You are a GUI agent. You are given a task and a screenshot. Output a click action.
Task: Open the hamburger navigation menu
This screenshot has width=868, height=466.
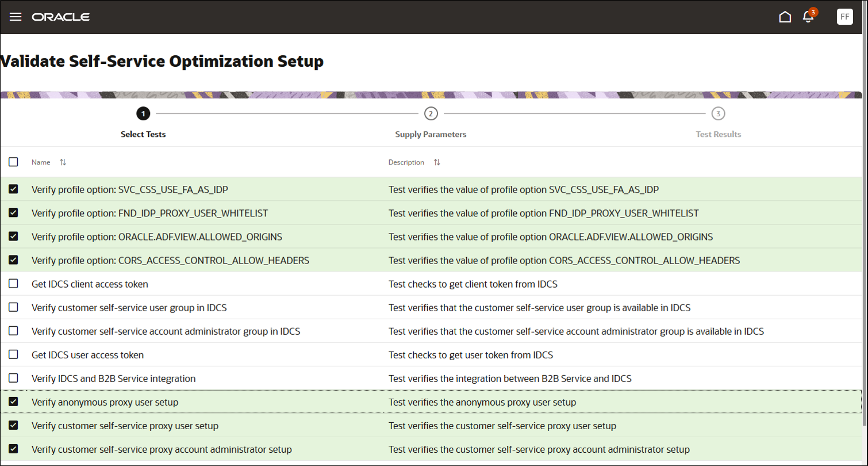(x=16, y=17)
